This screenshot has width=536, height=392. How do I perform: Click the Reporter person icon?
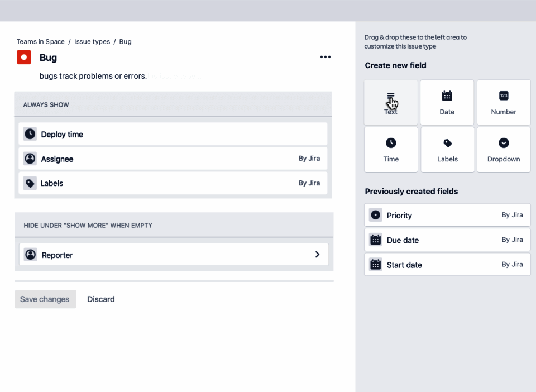pyautogui.click(x=31, y=255)
